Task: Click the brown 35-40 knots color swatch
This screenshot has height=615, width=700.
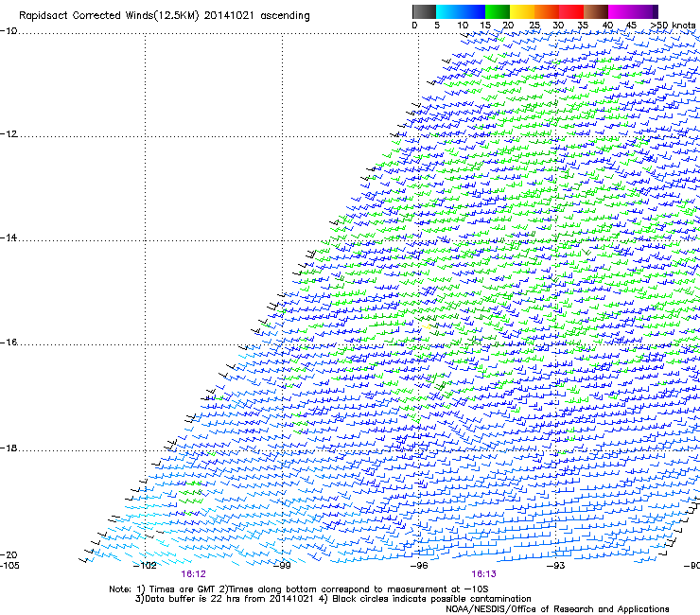Action: [x=596, y=11]
